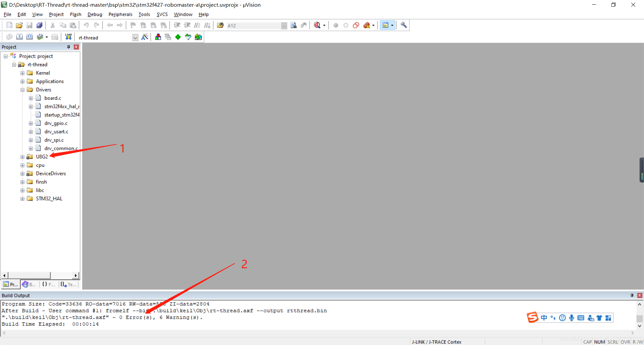This screenshot has width=644, height=345.
Task: Find in Files icon
Action: pyautogui.click(x=220, y=25)
